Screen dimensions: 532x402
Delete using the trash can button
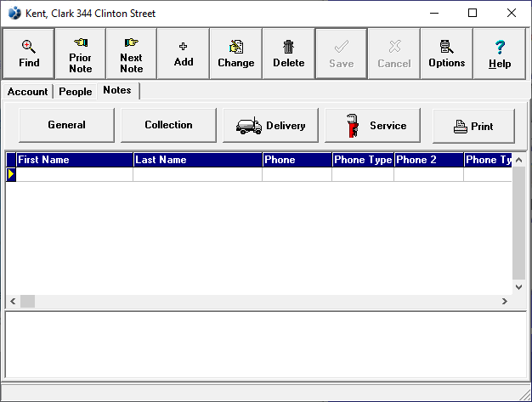[x=288, y=54]
